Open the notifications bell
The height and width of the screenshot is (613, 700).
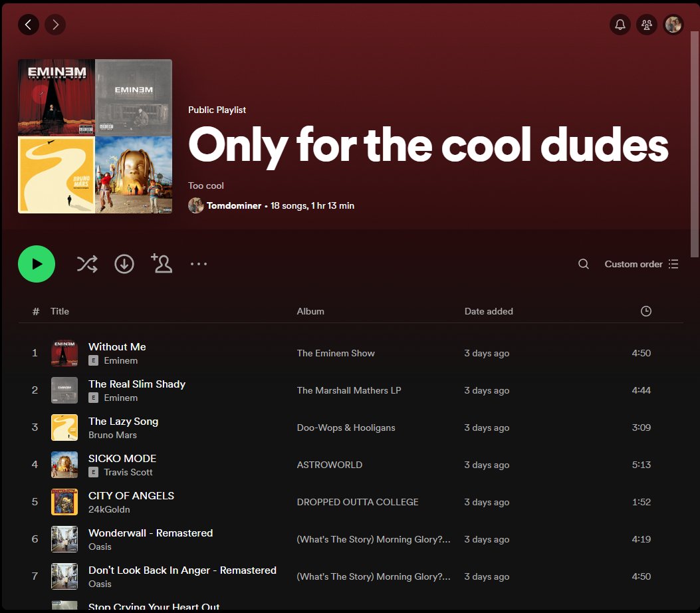(x=620, y=25)
